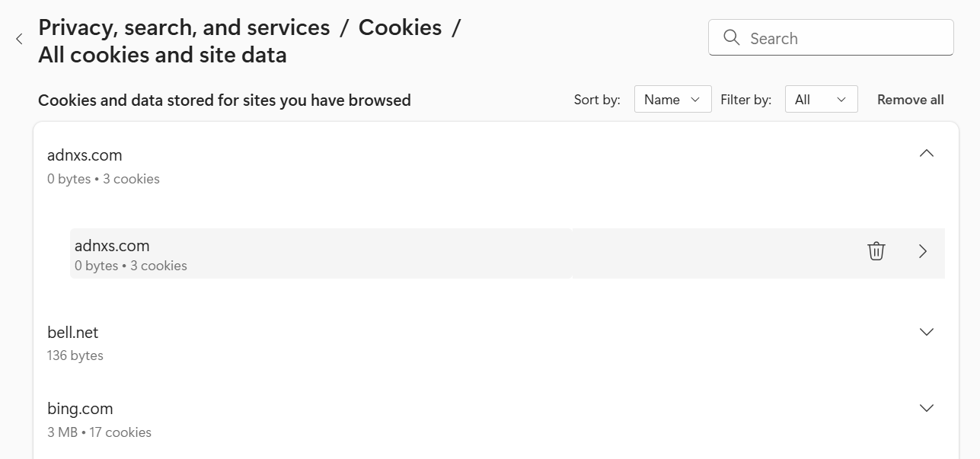Click Remove all button
980x459 pixels.
(910, 100)
